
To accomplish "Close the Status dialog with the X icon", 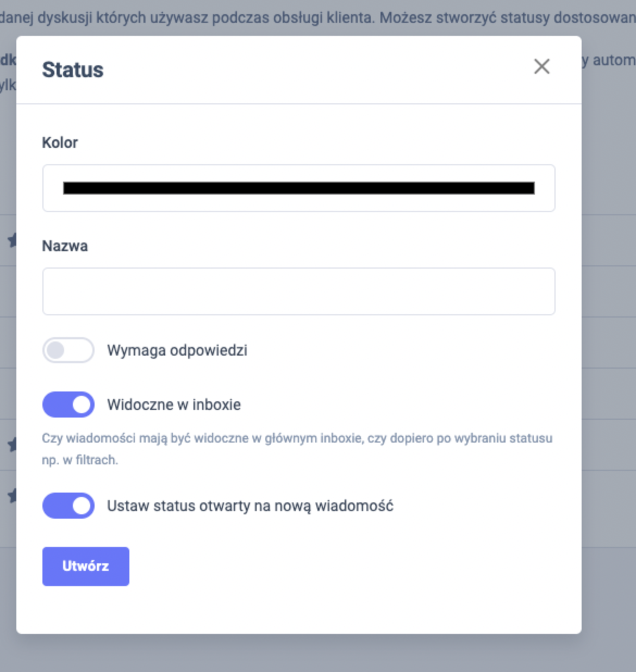I will pyautogui.click(x=541, y=67).
